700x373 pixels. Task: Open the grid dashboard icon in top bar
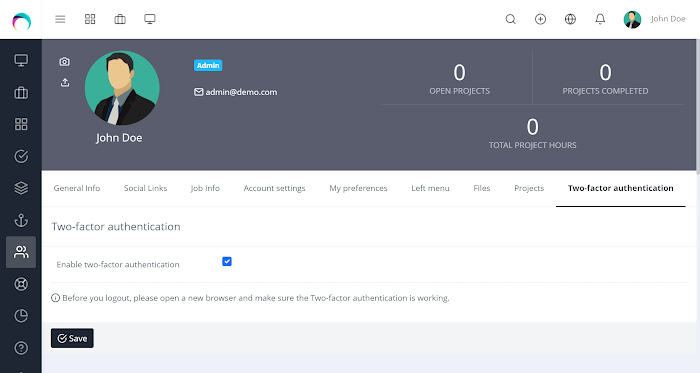click(90, 19)
